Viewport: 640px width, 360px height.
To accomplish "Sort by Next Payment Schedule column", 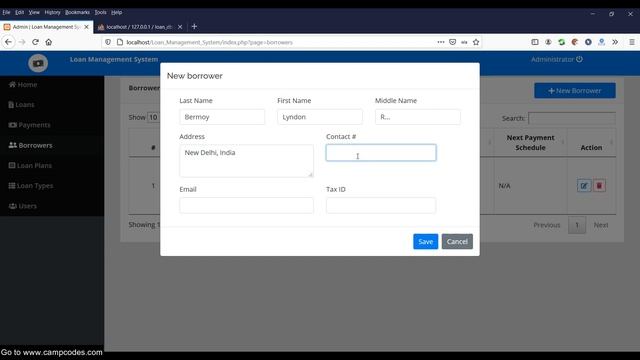I will click(x=530, y=142).
